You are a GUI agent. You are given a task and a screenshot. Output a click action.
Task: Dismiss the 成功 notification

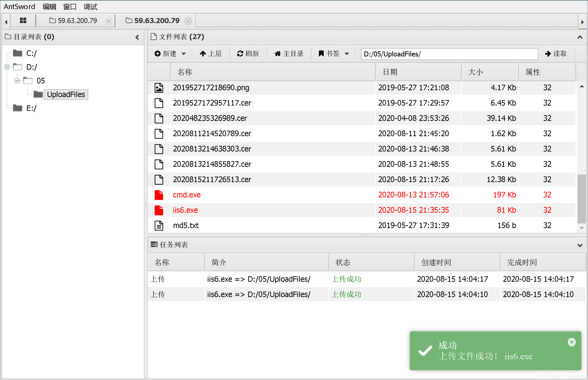click(572, 343)
